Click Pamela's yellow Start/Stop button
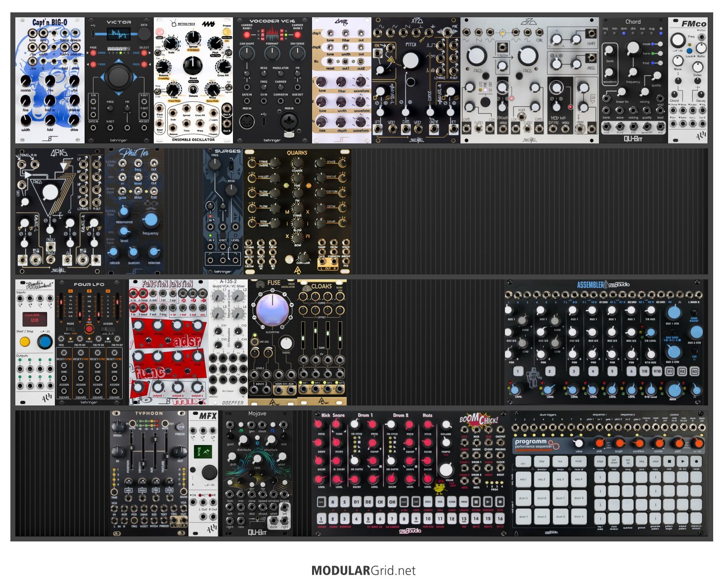Viewport: 728px width, 581px height. pyautogui.click(x=24, y=342)
